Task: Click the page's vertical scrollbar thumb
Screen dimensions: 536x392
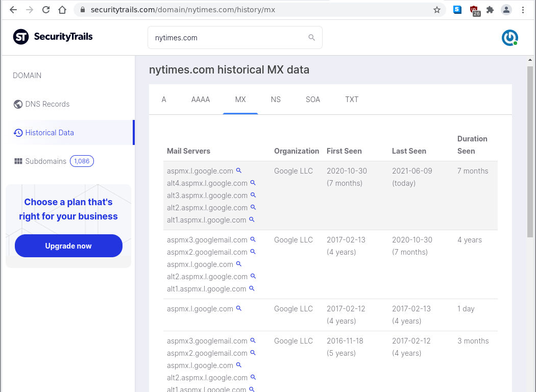Action: pyautogui.click(x=530, y=152)
